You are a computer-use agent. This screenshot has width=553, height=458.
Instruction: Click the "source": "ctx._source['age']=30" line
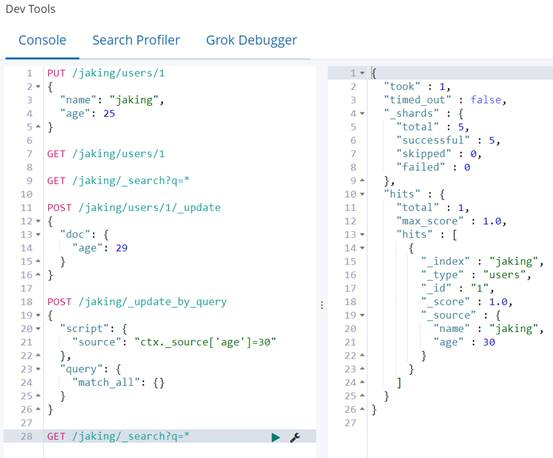pos(174,342)
